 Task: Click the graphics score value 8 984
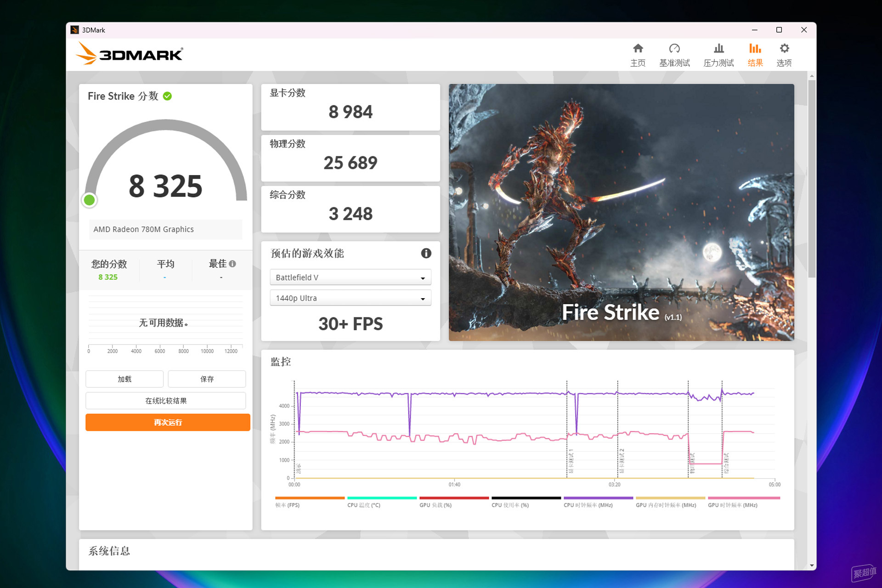351,112
